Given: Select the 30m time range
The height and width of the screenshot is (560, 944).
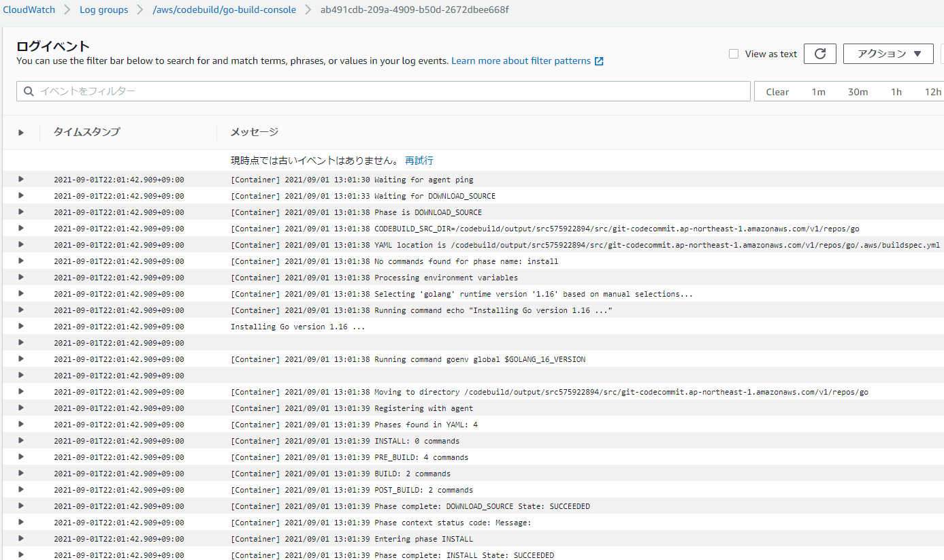Looking at the screenshot, I should (858, 92).
